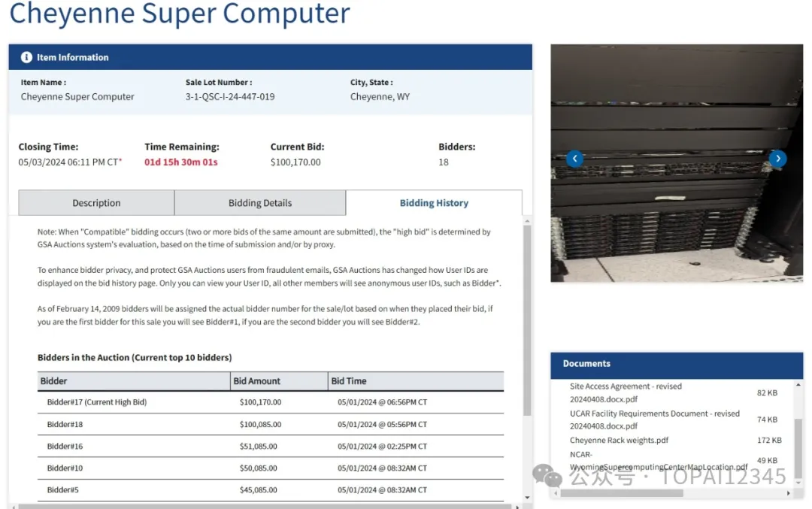Click the bidding history scroll up arrow
The image size is (812, 509).
[527, 221]
